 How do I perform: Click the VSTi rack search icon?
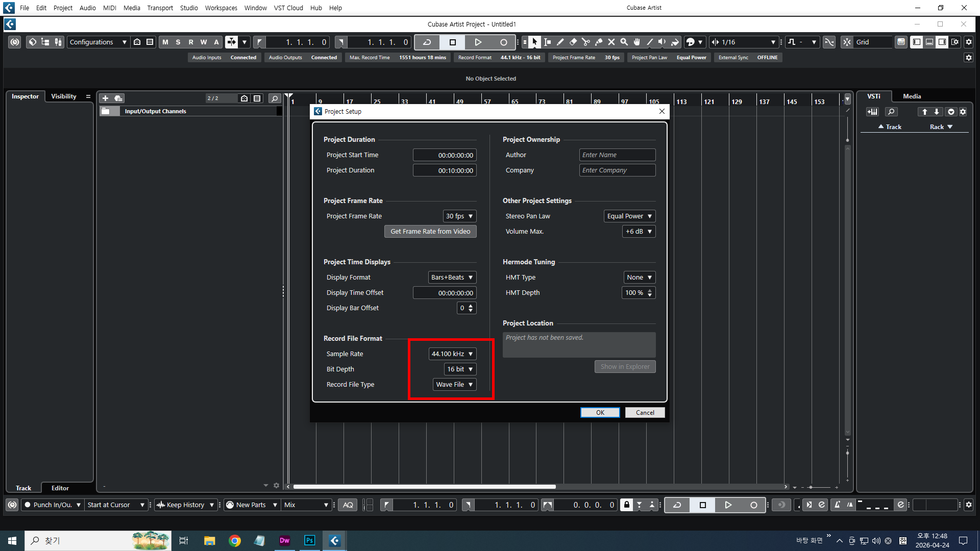point(891,112)
